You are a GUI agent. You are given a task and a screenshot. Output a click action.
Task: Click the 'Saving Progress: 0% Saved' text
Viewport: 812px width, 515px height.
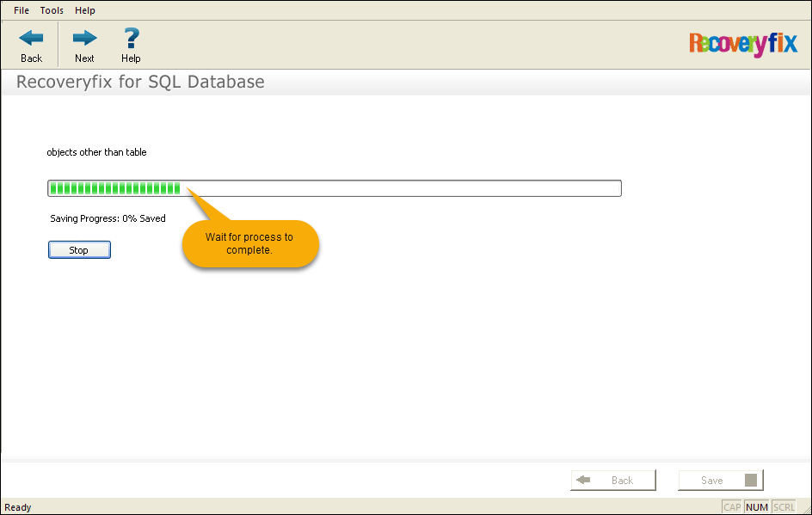(108, 218)
